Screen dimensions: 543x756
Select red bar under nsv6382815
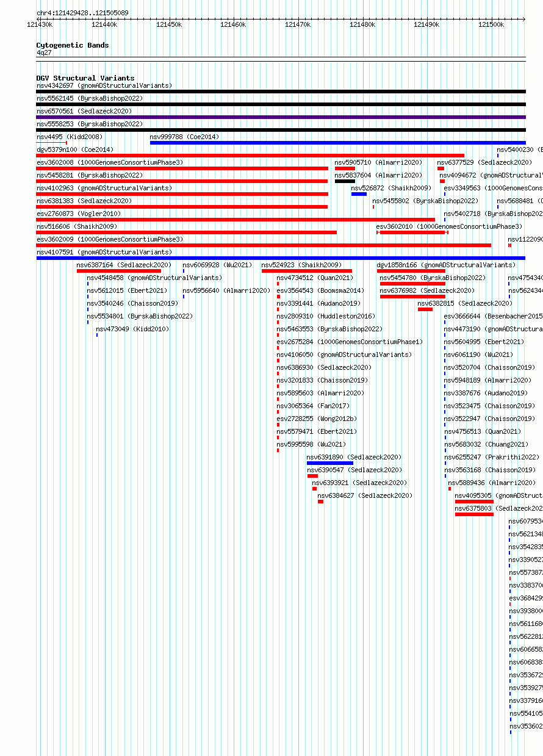[425, 309]
